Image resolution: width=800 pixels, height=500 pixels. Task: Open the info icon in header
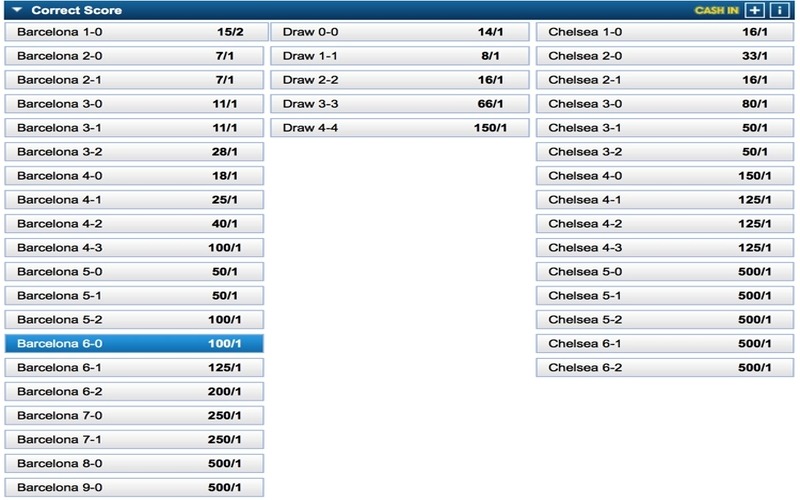[779, 10]
